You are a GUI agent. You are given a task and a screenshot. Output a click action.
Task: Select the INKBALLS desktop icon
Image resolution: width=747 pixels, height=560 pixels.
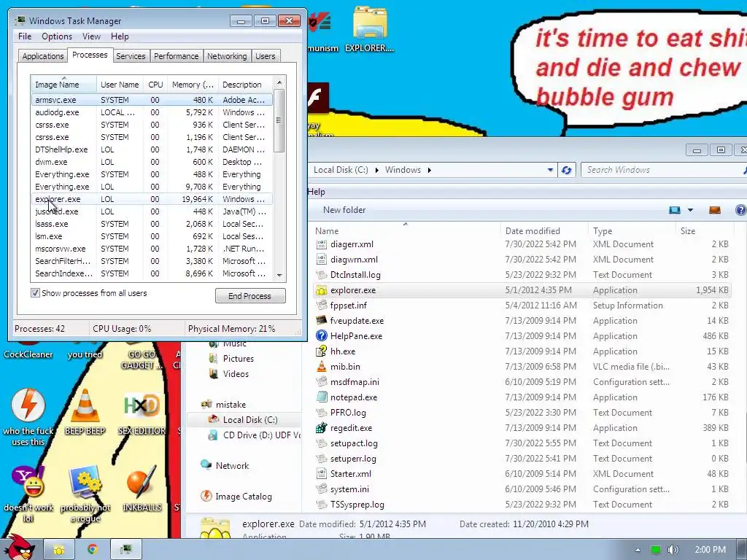click(x=142, y=489)
